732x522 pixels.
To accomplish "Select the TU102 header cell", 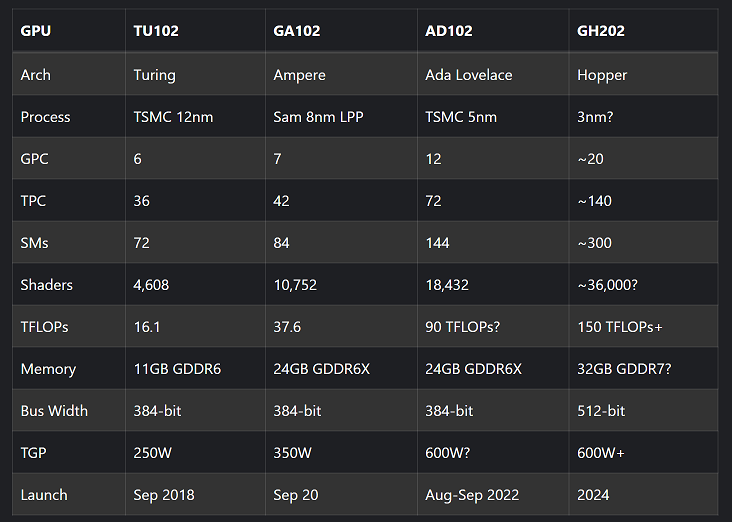I will coord(156,31).
